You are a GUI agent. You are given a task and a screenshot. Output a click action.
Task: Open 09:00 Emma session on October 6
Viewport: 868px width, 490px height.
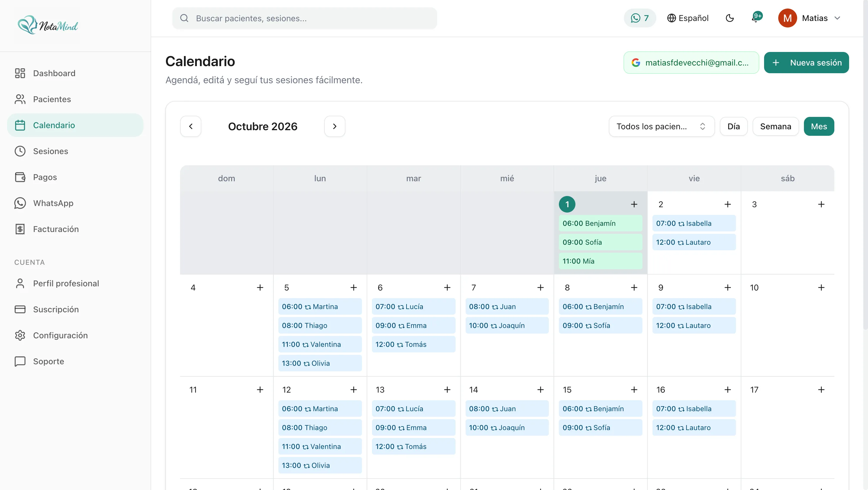click(x=413, y=325)
